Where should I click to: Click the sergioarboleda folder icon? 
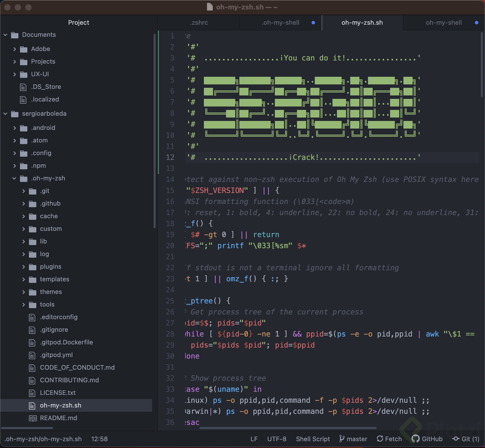tap(15, 114)
